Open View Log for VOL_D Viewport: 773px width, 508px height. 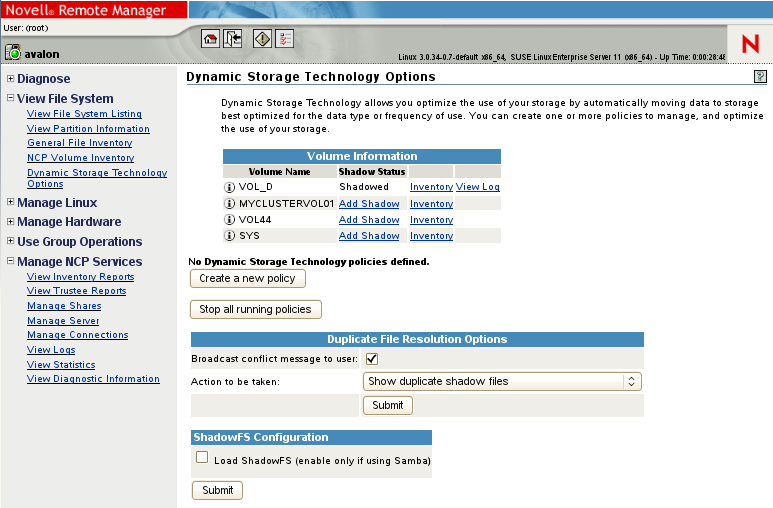click(478, 187)
